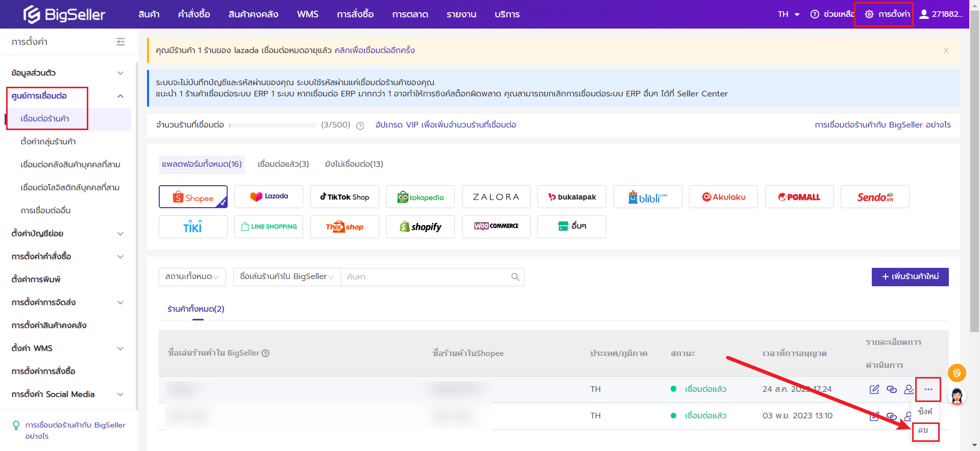Screen dimensions: 980x451
Task: Click ช่วยเหลือ help in top bar
Action: (832, 14)
